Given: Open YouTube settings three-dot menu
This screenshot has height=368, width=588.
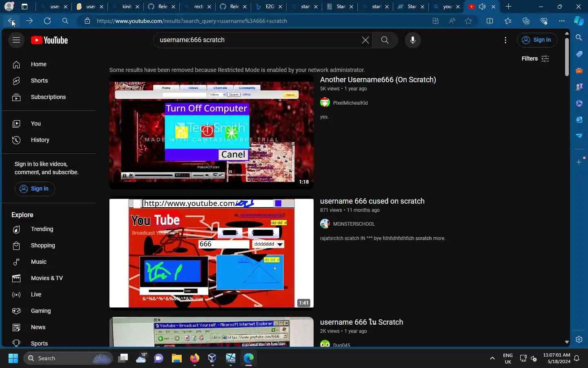Looking at the screenshot, I should (x=506, y=40).
